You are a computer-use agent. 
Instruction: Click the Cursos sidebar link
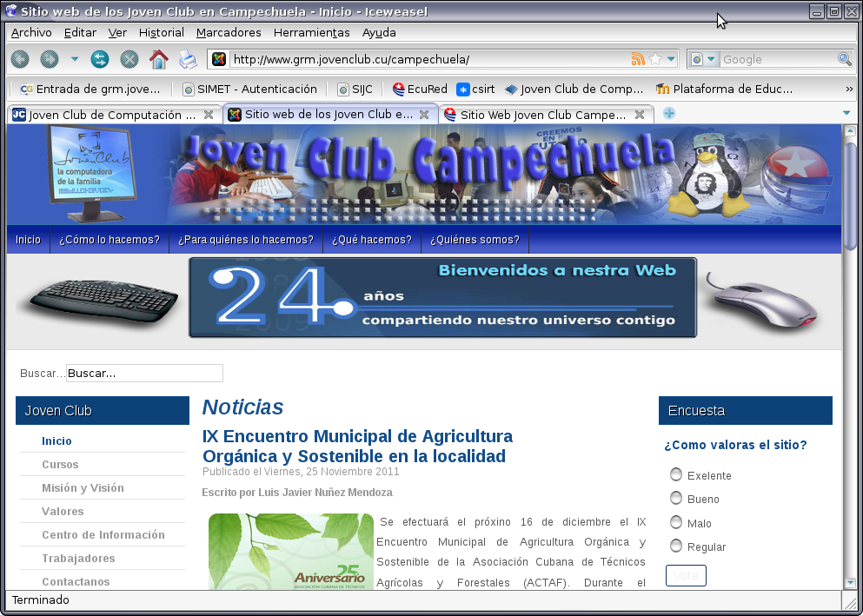60,465
